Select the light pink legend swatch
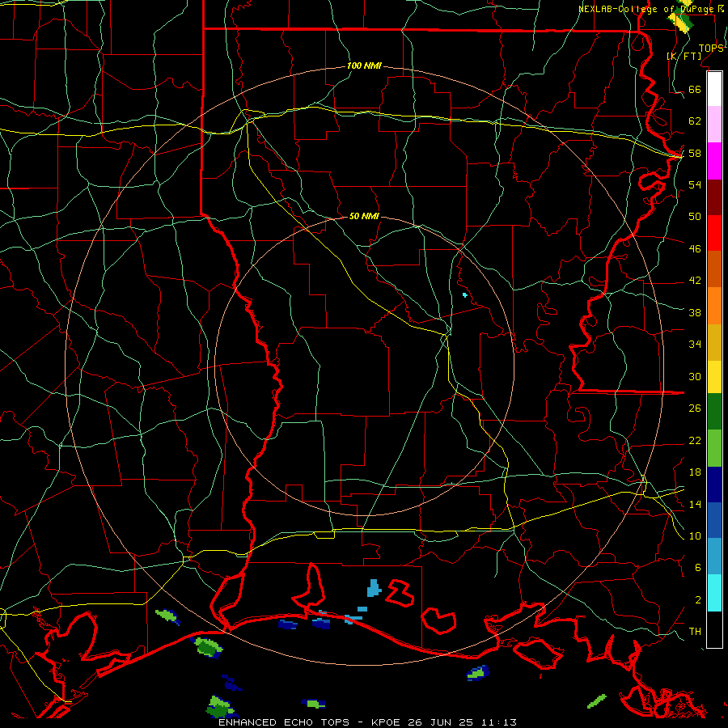 (714, 125)
